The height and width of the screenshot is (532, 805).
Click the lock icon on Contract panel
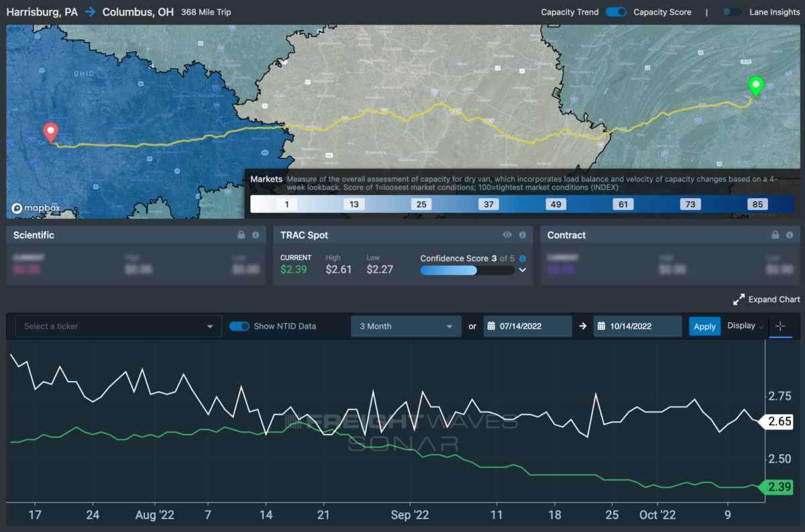[x=775, y=235]
